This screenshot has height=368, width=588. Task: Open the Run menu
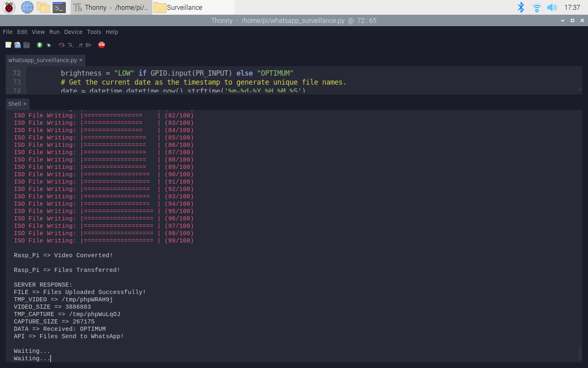(x=54, y=32)
